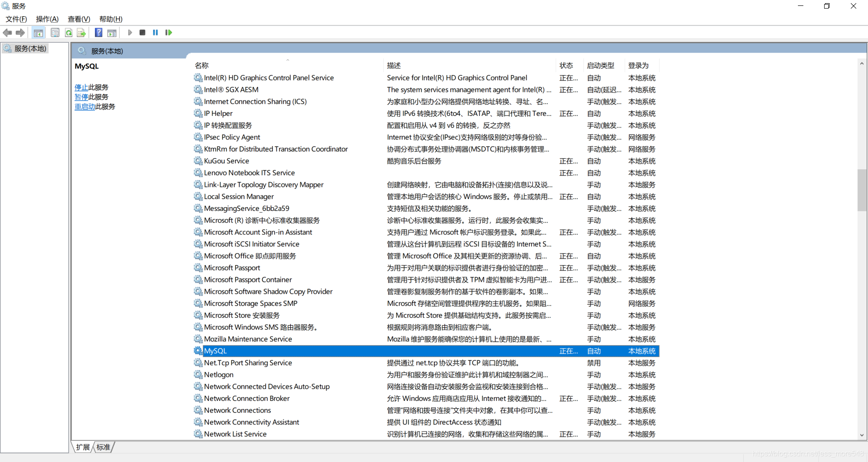Open the 文件(F) menu
This screenshot has height=462, width=868.
click(x=16, y=19)
